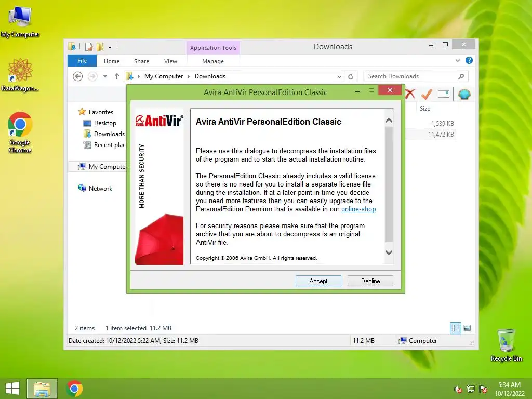Click the Explorer forward arrow button
Image resolution: width=532 pixels, height=399 pixels.
tap(92, 76)
